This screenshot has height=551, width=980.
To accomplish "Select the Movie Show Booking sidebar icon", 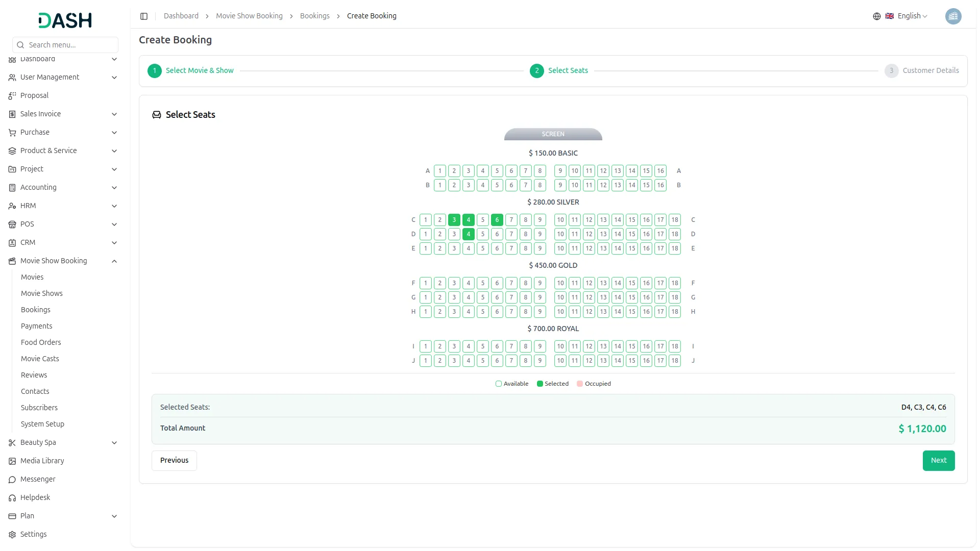I will (x=11, y=261).
